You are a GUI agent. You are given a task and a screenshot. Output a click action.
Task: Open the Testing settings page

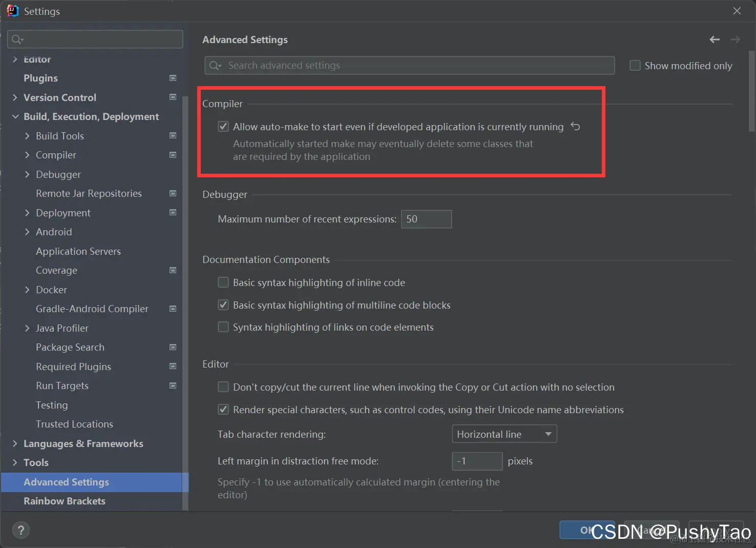pyautogui.click(x=52, y=405)
